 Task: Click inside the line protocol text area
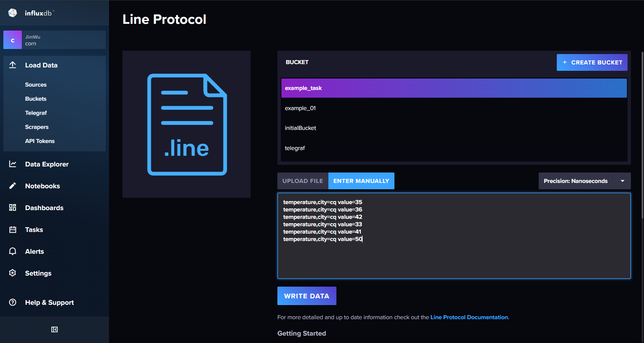pyautogui.click(x=454, y=236)
